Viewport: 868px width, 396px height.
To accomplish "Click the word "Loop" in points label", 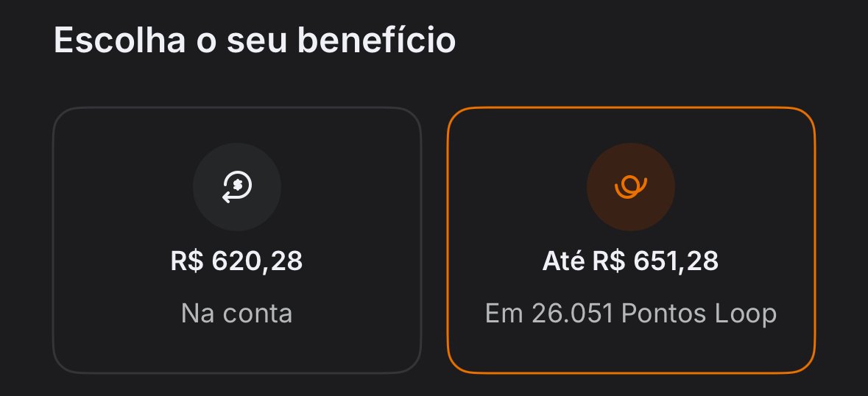I will tap(744, 314).
